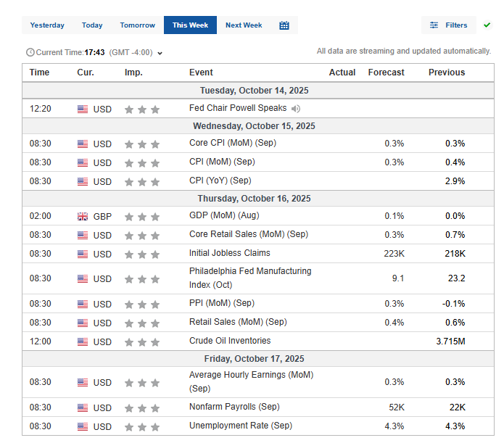Click the Cur. column header
The image size is (504, 443).
pos(86,73)
